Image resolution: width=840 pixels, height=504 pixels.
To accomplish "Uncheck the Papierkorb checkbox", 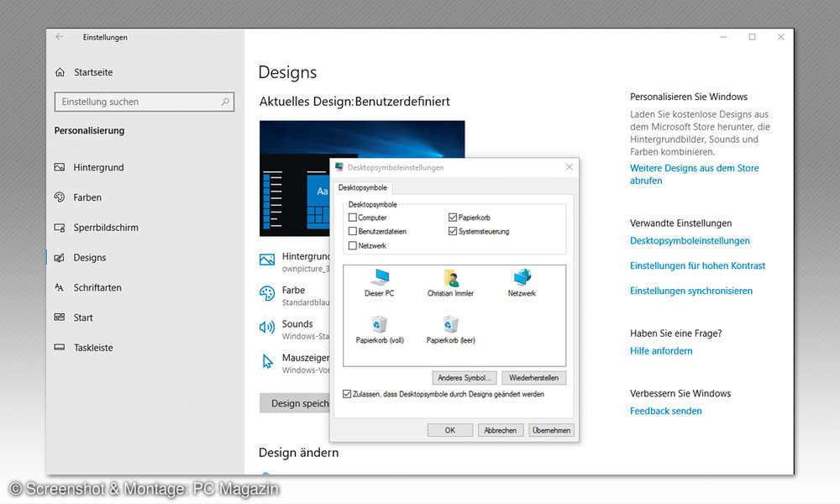I will 452,217.
